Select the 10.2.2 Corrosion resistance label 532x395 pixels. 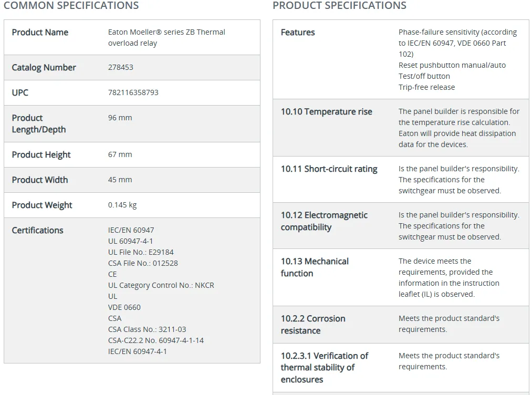click(313, 324)
